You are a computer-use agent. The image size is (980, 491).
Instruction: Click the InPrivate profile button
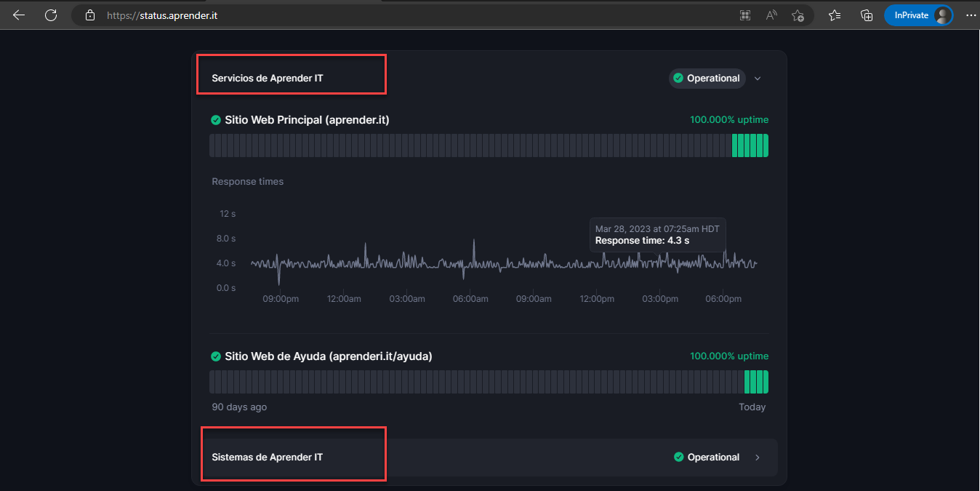pos(917,15)
